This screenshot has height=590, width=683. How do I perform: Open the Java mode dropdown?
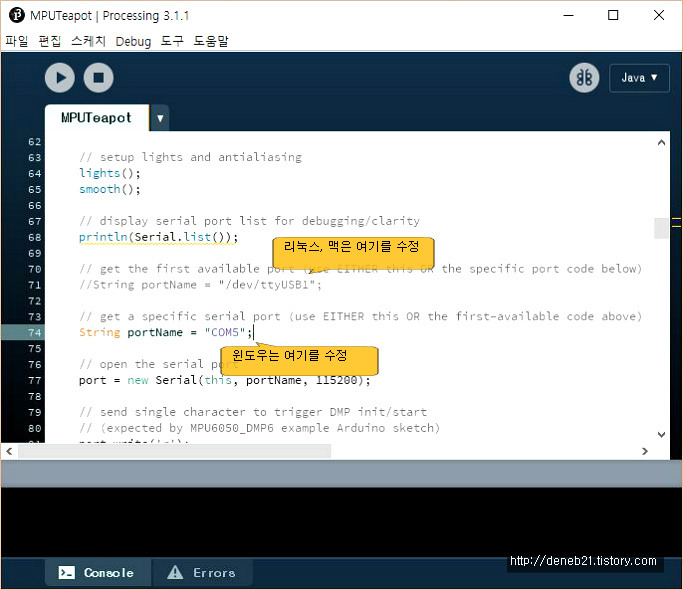[x=639, y=78]
